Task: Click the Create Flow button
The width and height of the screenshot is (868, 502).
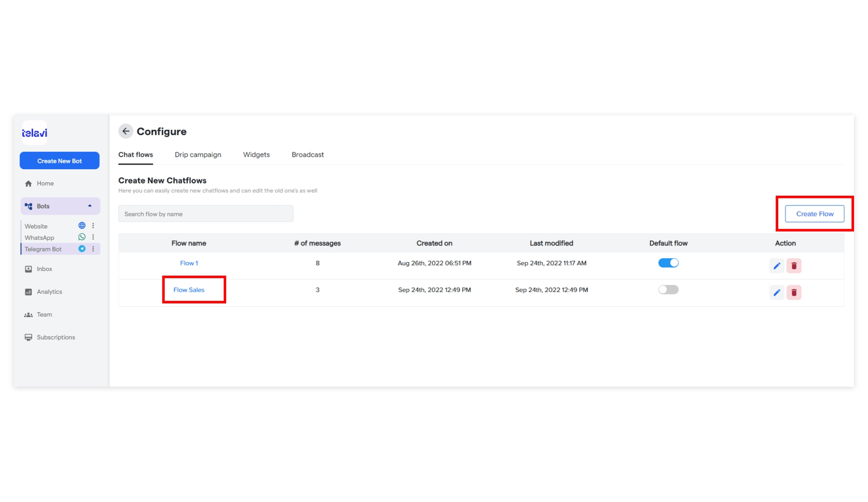Action: [815, 214]
